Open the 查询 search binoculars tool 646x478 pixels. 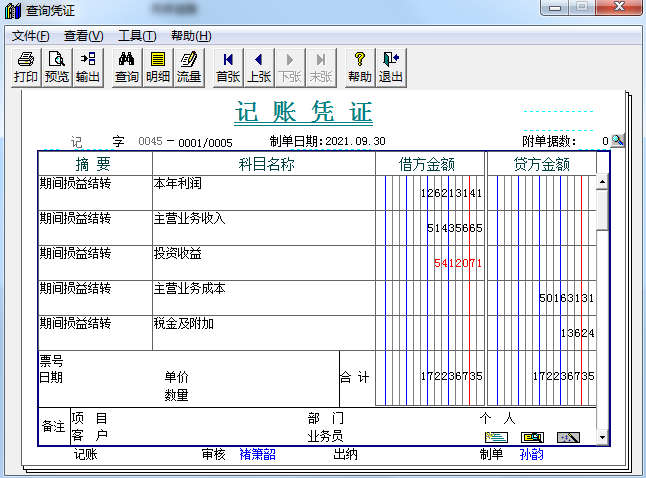[126, 68]
